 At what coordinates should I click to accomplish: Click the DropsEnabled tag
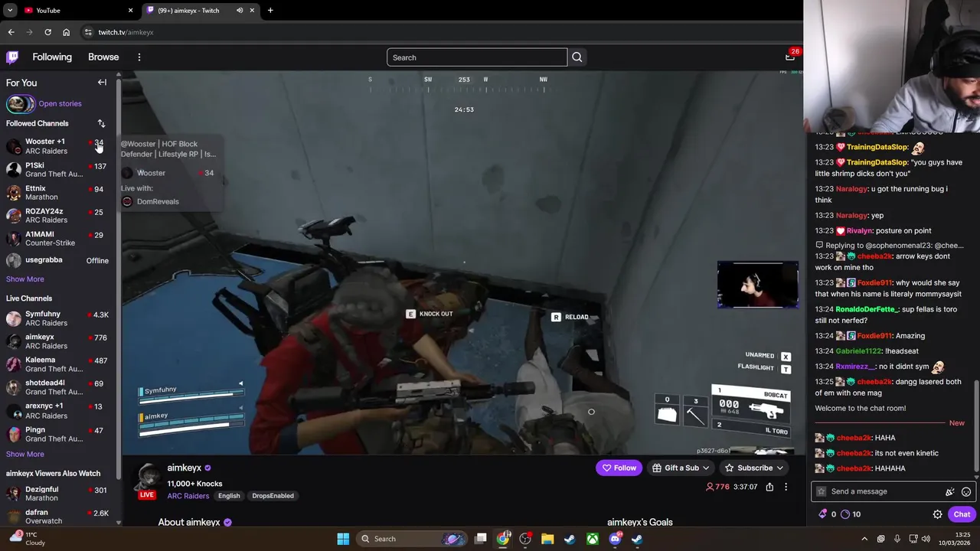click(273, 496)
